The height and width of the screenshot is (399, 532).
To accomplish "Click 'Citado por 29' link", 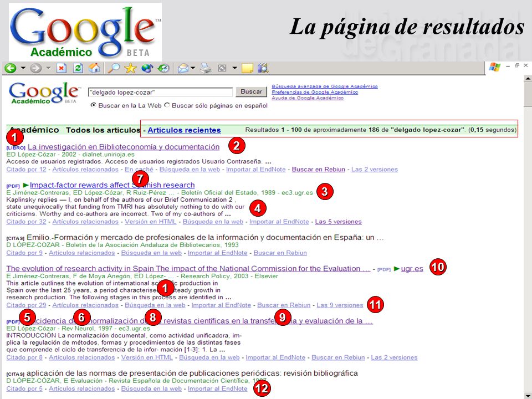I will click(26, 305).
